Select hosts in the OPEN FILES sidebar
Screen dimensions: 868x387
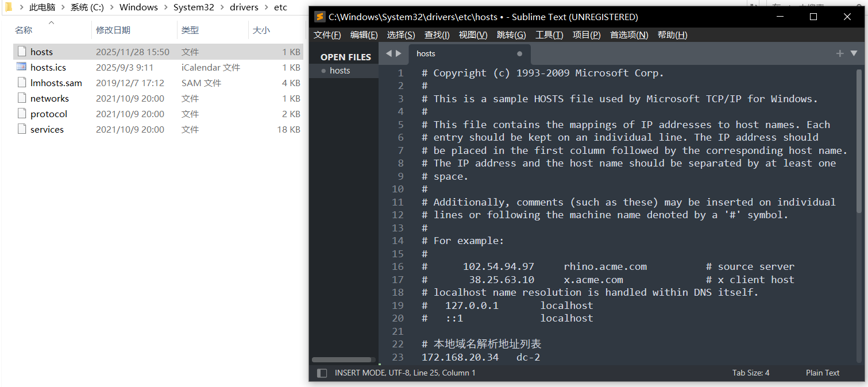pyautogui.click(x=340, y=71)
